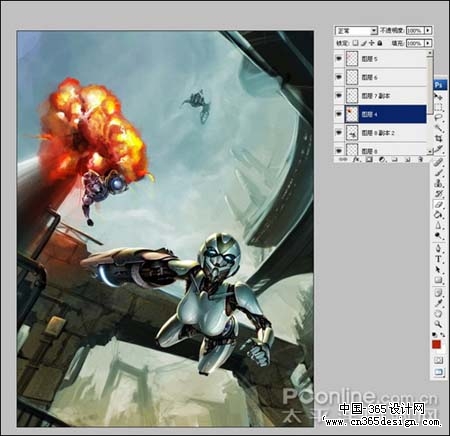450x436 pixels.
Task: Create a new layer group
Action: click(395, 160)
